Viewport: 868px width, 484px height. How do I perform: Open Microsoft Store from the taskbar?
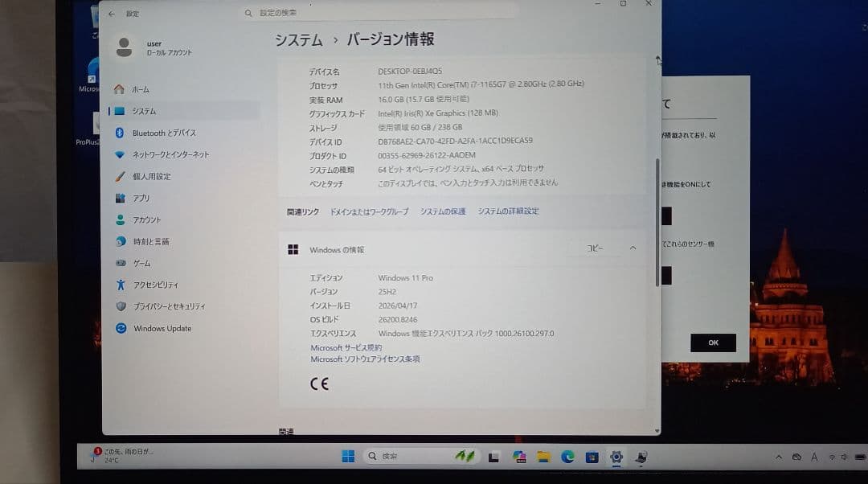click(x=592, y=457)
